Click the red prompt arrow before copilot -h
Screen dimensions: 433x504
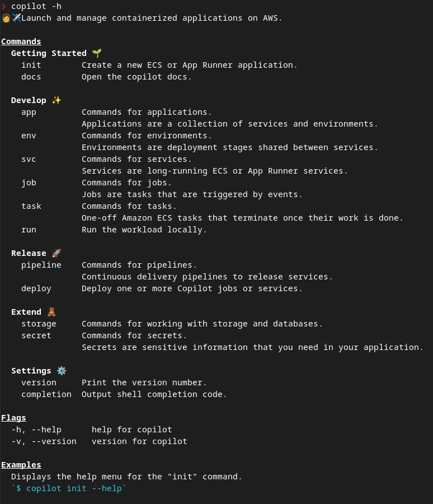[3, 6]
